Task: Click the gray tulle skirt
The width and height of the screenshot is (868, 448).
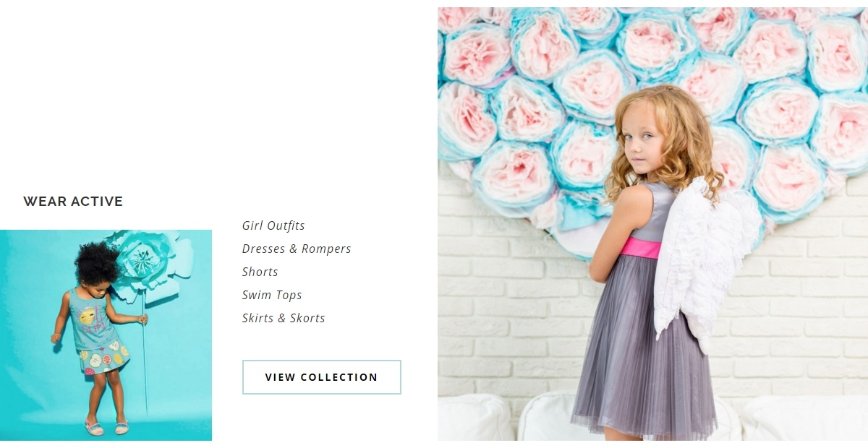Action: 642,347
